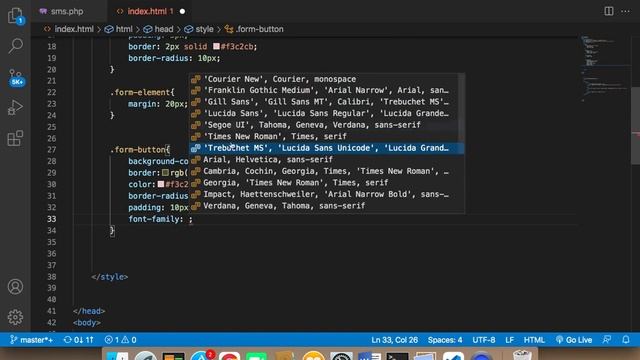Click the HTML language mode indicator

click(x=534, y=340)
